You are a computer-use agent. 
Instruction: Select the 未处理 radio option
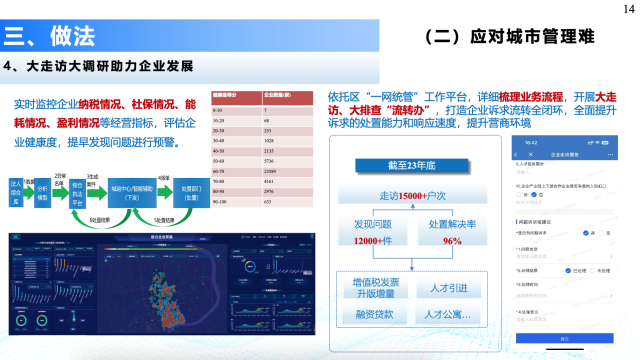[x=592, y=271]
